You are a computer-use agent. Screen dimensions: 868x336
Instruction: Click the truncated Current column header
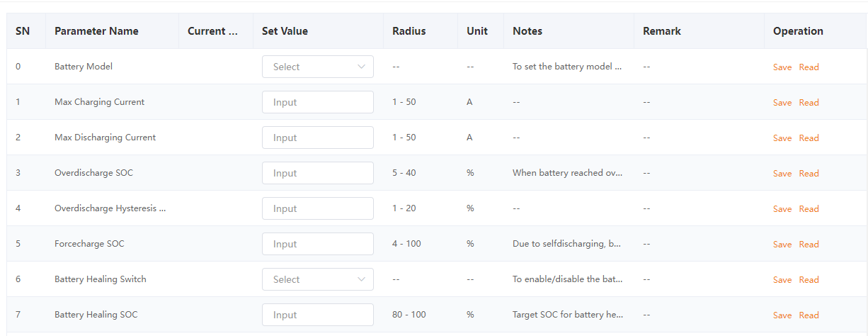coord(212,31)
